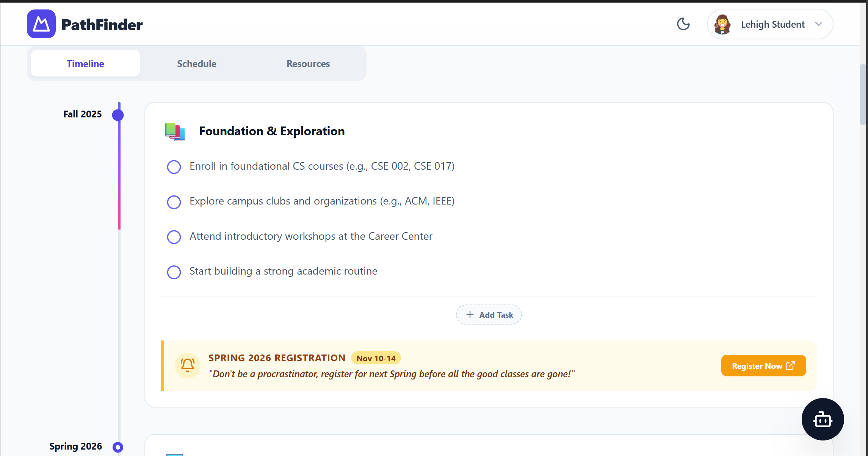Viewport: 868px width, 456px height.
Task: Open the Resources tab
Action: 308,64
